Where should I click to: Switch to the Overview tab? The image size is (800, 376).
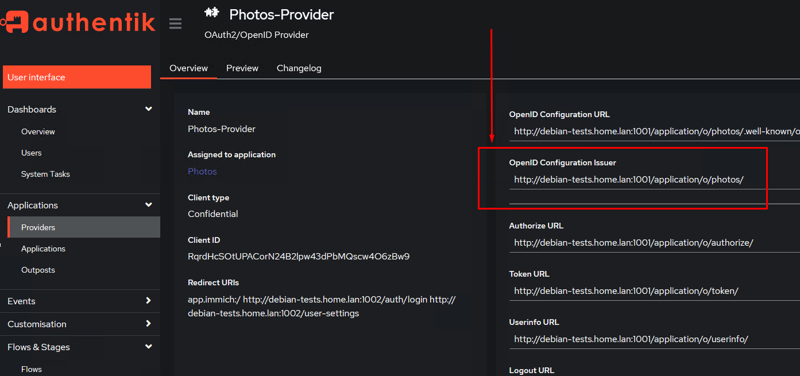189,68
